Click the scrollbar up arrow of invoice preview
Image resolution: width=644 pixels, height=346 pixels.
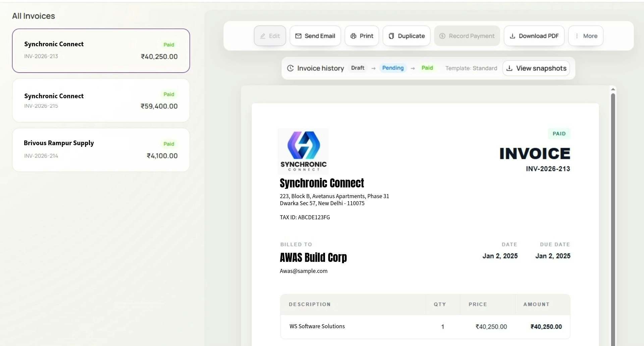[x=613, y=89]
